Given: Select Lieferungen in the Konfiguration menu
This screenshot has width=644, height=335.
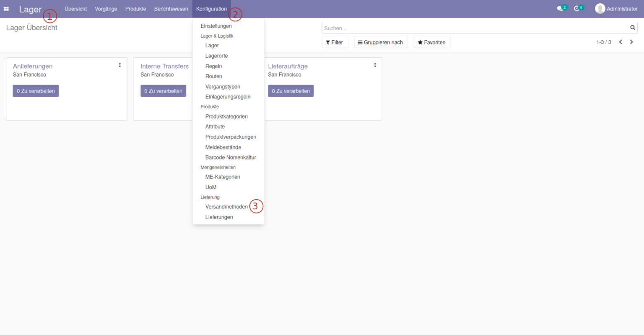Looking at the screenshot, I should point(219,217).
